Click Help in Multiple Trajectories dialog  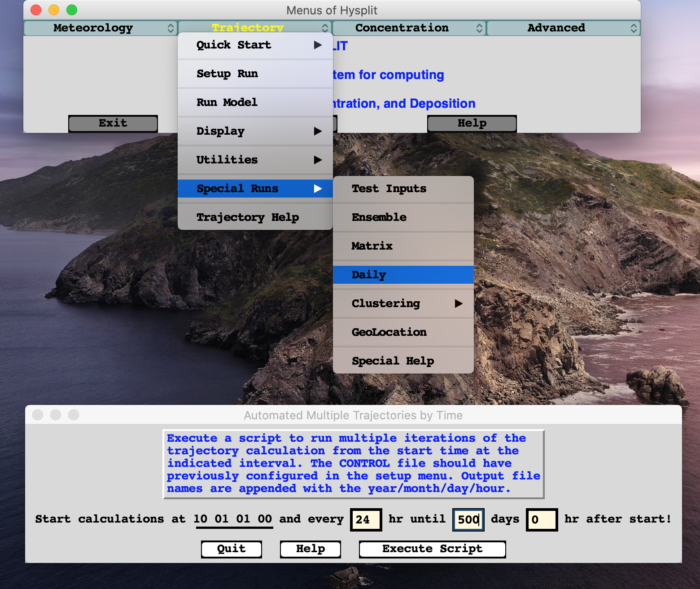click(x=311, y=549)
